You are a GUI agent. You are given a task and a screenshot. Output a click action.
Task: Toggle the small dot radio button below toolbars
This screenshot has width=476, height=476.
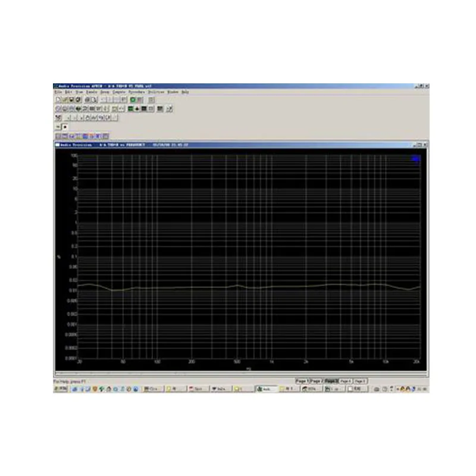(65, 127)
